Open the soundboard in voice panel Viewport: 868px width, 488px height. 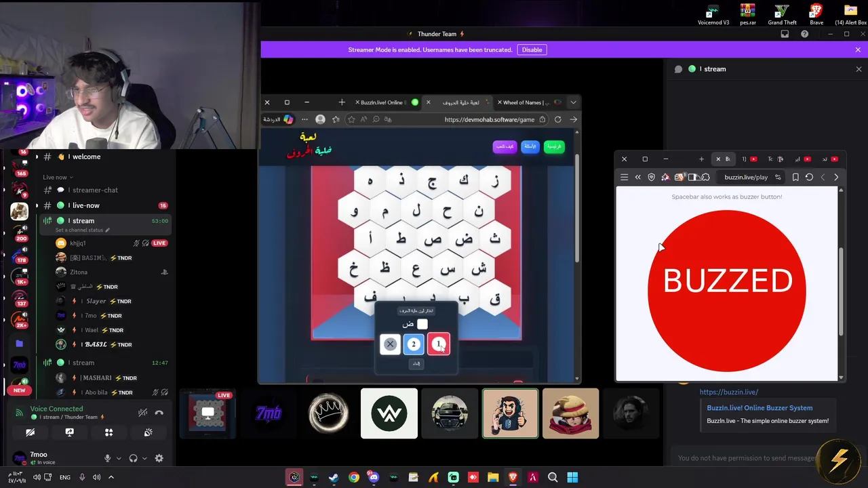(148, 432)
